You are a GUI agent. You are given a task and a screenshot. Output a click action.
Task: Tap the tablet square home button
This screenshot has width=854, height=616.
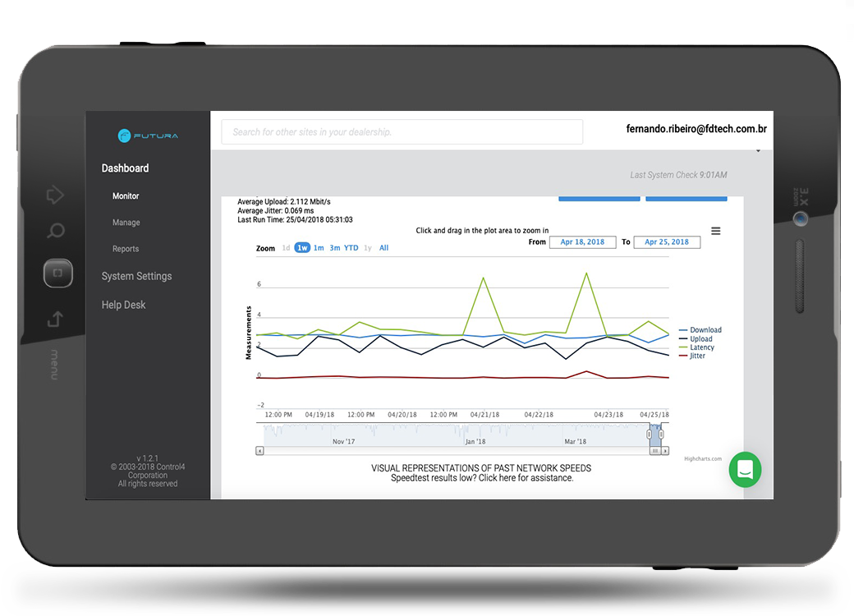coord(58,273)
